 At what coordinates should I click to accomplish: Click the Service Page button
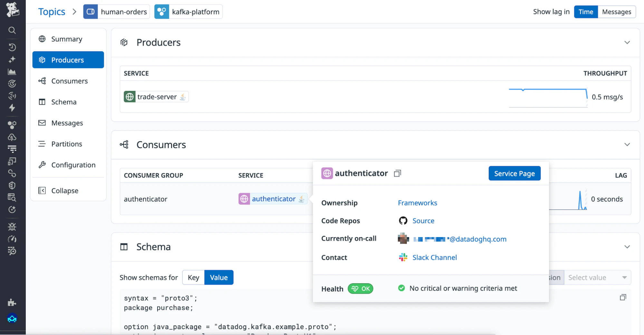pos(514,174)
